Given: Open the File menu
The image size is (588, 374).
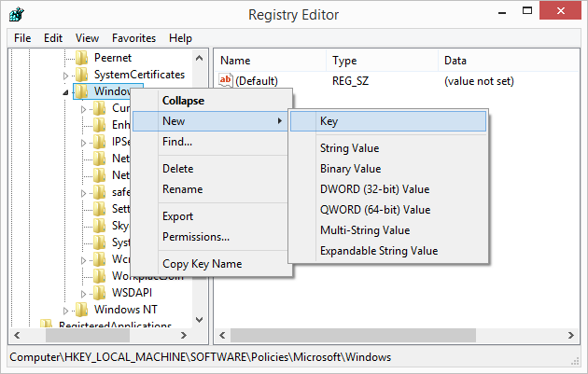Looking at the screenshot, I should point(22,38).
